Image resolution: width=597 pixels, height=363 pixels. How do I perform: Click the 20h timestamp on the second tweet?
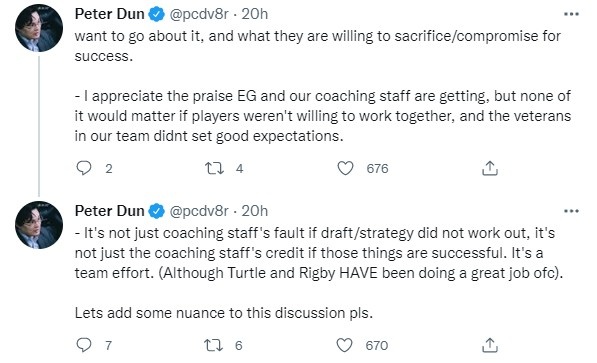coord(255,211)
